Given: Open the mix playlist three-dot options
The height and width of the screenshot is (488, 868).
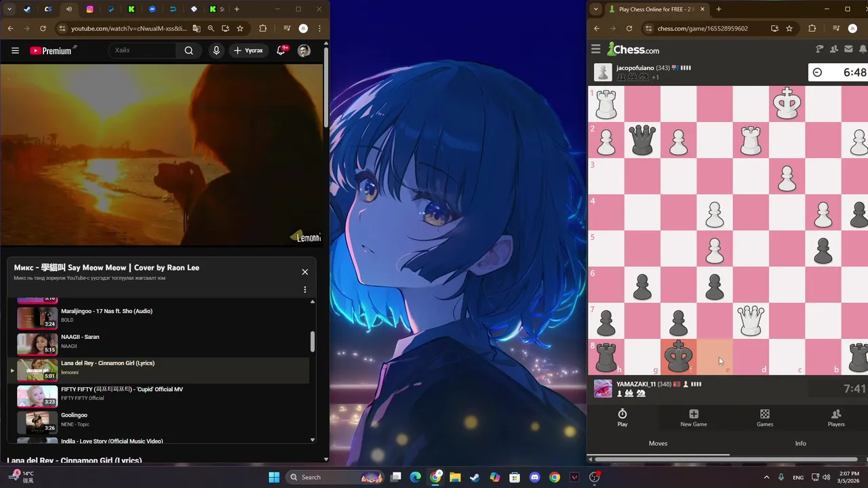Looking at the screenshot, I should click(x=304, y=289).
